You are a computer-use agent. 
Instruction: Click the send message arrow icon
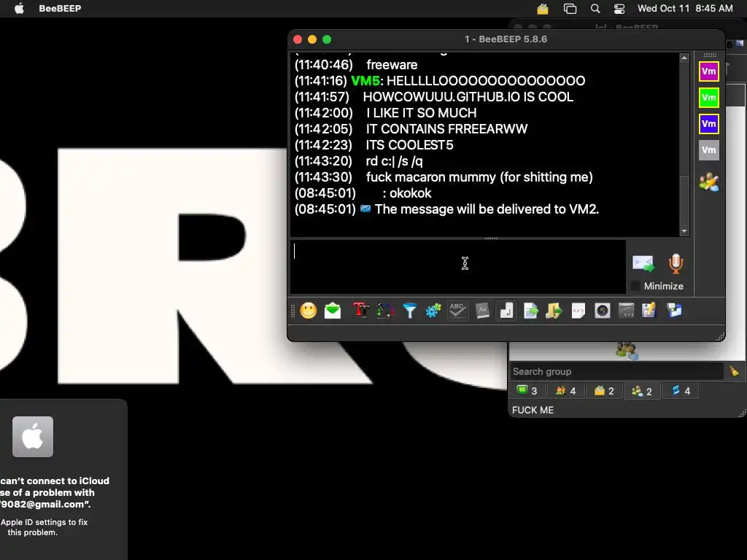[643, 263]
